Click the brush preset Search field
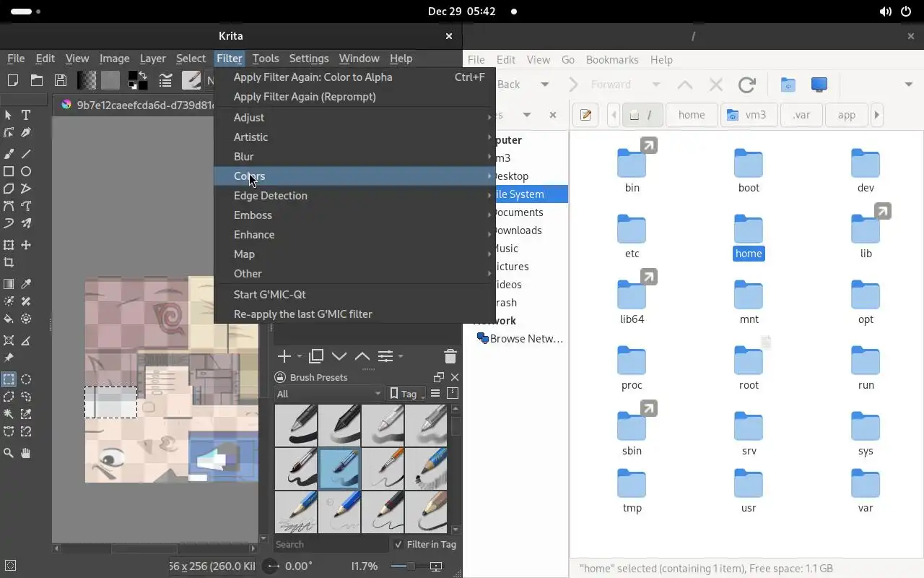The image size is (924, 578). tap(330, 544)
